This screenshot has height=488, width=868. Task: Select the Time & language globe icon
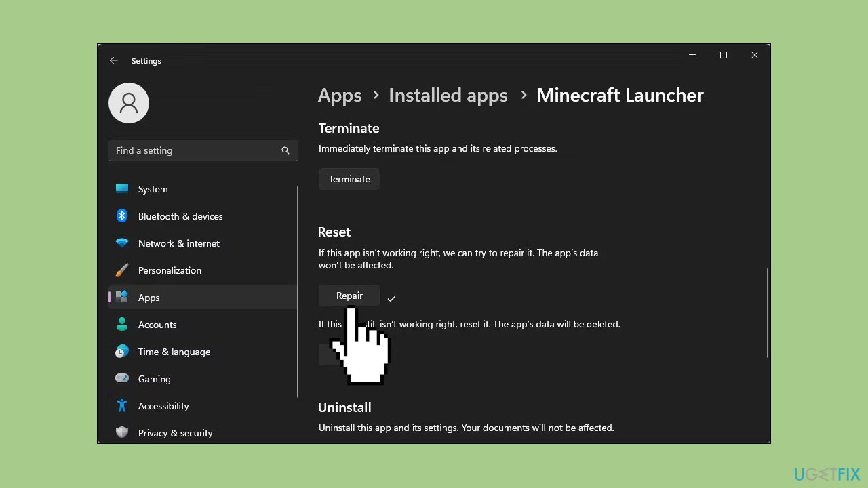122,352
